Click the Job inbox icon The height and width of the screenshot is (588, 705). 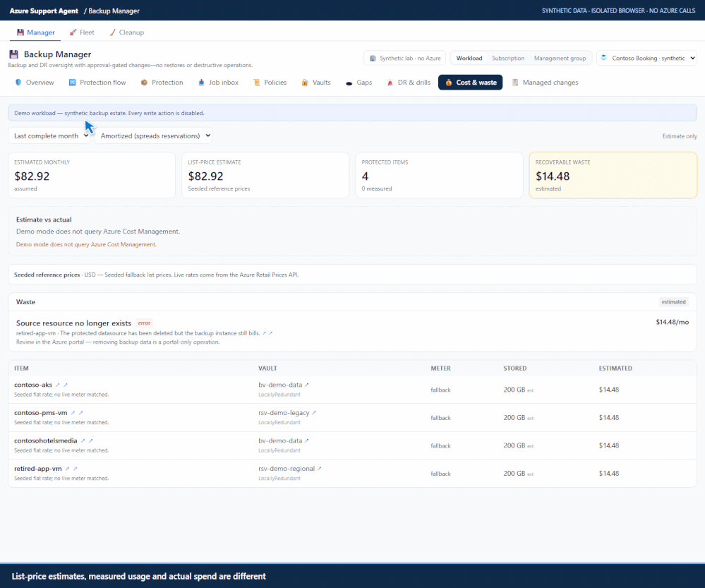pos(201,83)
